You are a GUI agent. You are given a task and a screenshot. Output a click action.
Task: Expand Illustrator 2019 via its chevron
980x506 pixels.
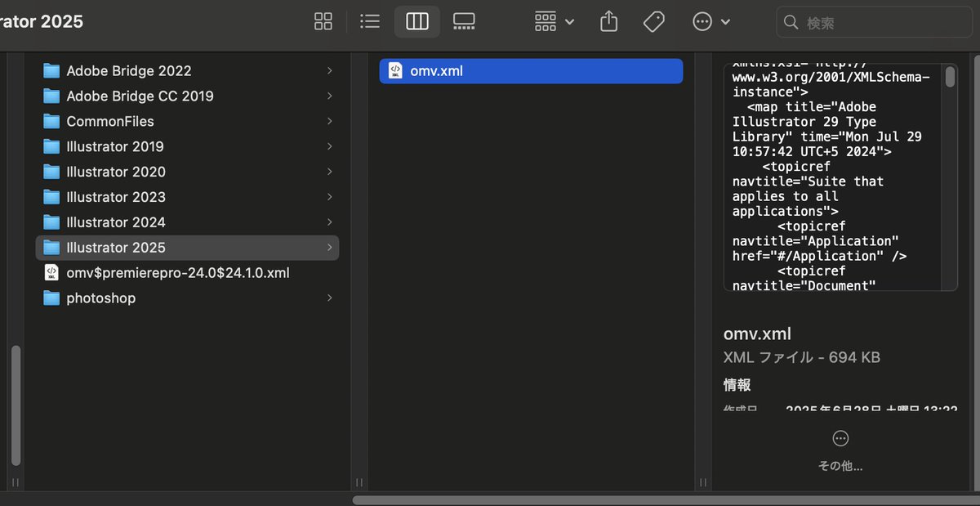click(329, 147)
